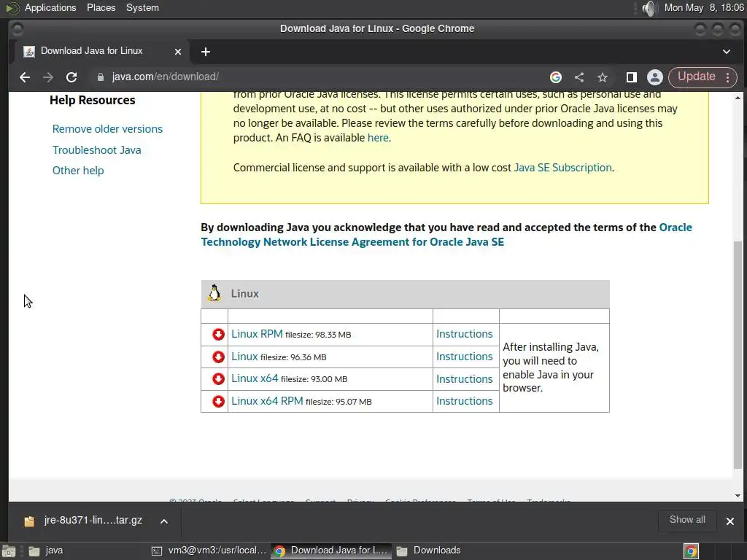Screen dimensions: 747x560
Task: Select the Download Java for Linux tab
Action: (x=91, y=51)
